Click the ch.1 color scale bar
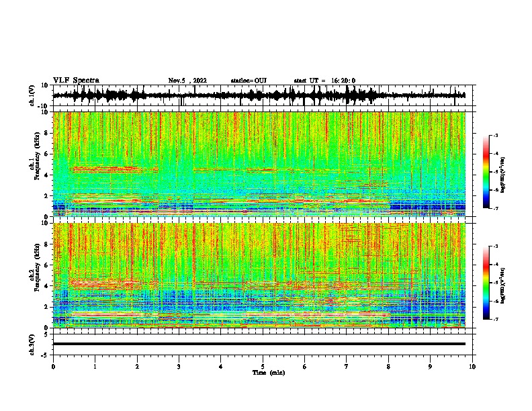This screenshot has height=411, width=532. click(486, 172)
